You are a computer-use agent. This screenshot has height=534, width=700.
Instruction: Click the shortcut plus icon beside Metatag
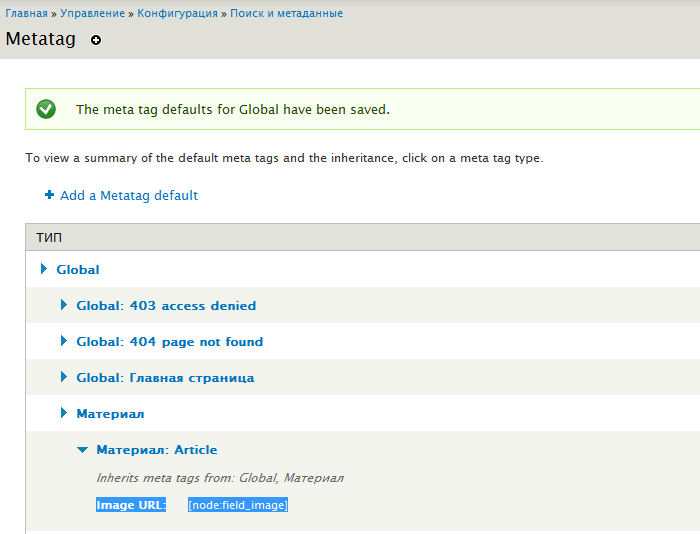[x=96, y=40]
